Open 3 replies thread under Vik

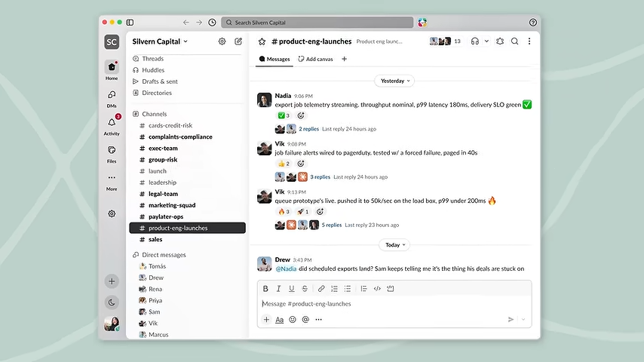pyautogui.click(x=320, y=177)
